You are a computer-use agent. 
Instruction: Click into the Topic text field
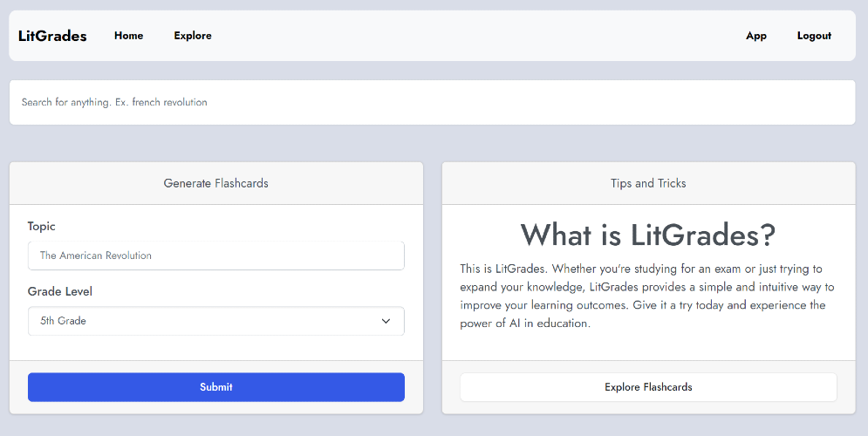point(215,255)
